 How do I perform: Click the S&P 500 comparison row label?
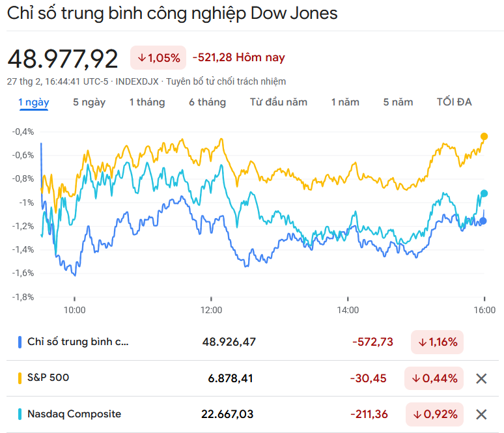[x=48, y=378]
